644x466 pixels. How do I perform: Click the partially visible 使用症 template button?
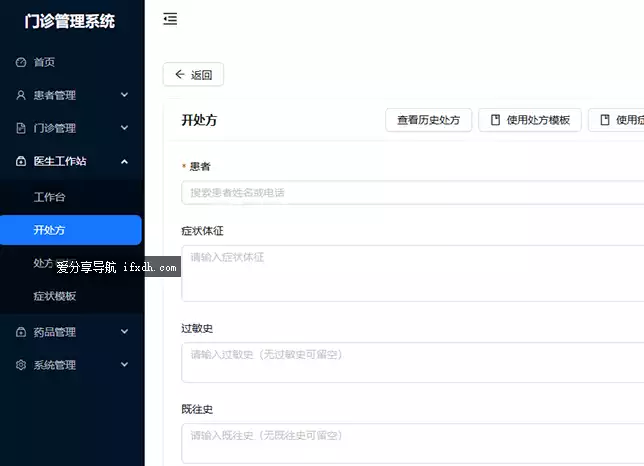pos(616,120)
